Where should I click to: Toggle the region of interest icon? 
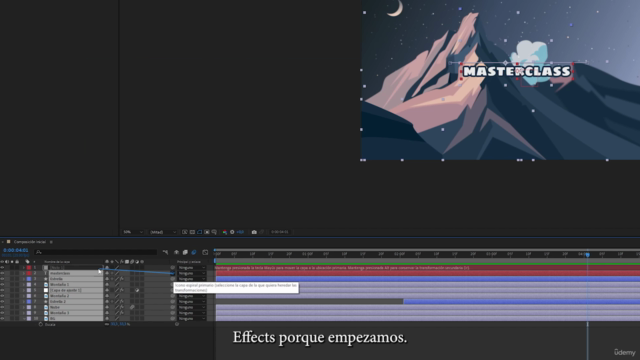(x=207, y=232)
